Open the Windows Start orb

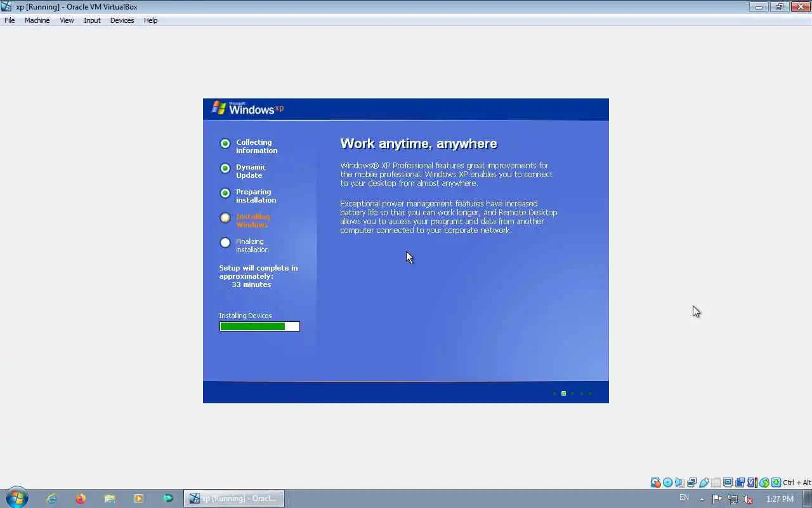tap(17, 498)
